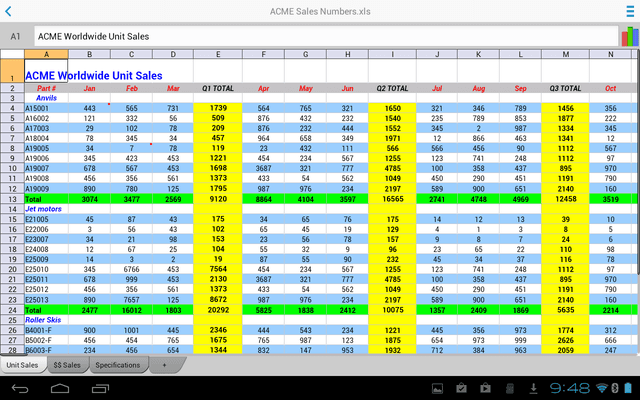Click the formula bar text field
This screenshot has height=400, width=640.
click(x=326, y=36)
